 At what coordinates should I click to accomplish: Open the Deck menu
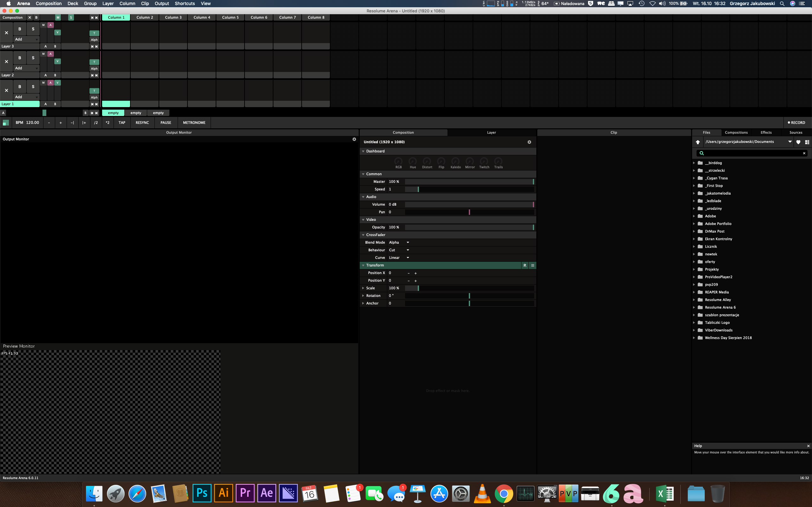tap(72, 3)
